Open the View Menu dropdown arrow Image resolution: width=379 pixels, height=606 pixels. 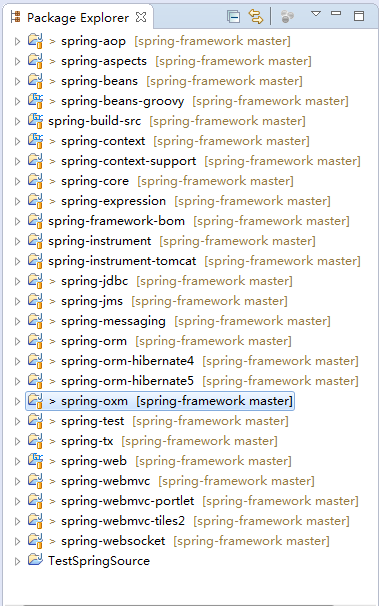click(x=316, y=14)
